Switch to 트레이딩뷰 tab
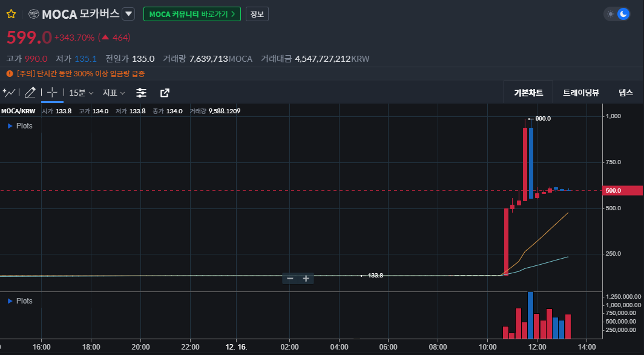The image size is (644, 355). click(581, 93)
